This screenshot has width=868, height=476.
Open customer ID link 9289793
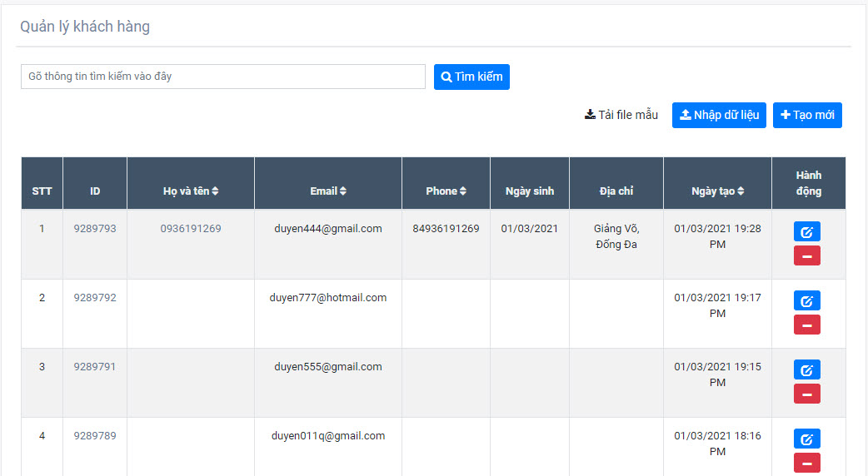[x=95, y=229]
